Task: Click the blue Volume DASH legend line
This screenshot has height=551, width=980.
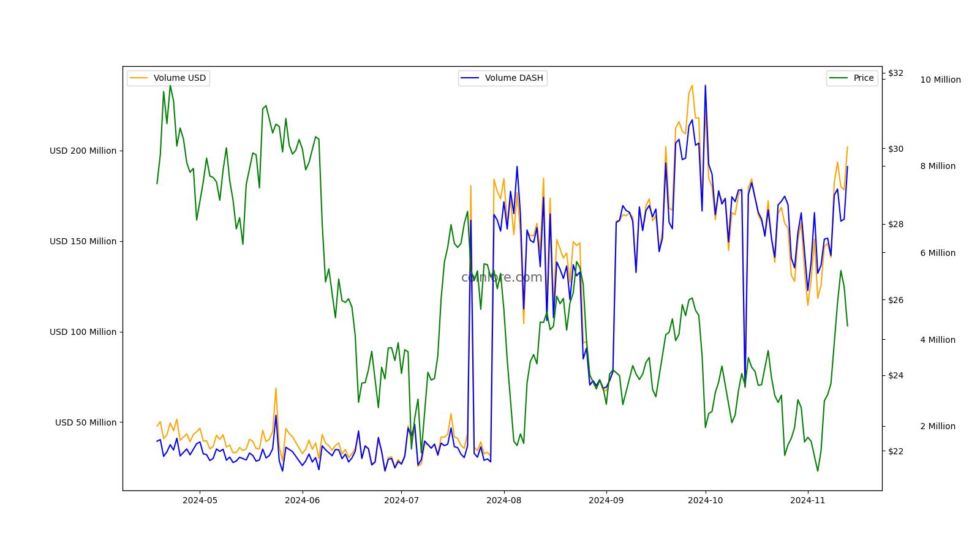Action: (470, 78)
